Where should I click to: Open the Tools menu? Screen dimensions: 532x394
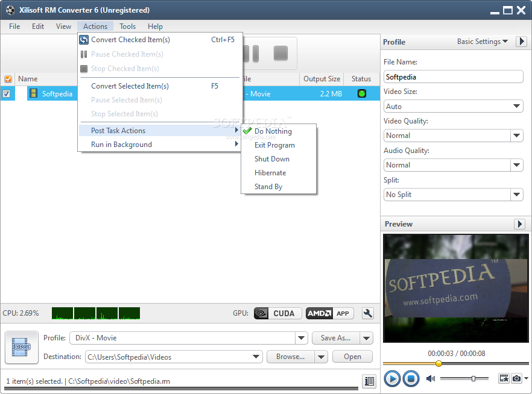click(128, 26)
